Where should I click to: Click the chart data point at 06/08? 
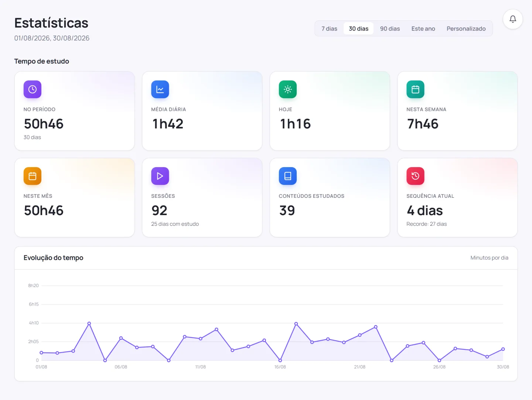(121, 338)
